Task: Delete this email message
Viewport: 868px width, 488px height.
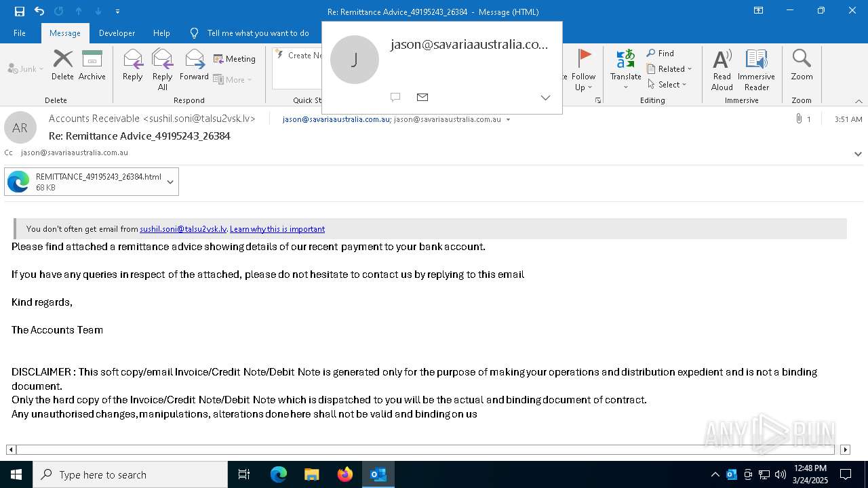Action: click(x=62, y=65)
